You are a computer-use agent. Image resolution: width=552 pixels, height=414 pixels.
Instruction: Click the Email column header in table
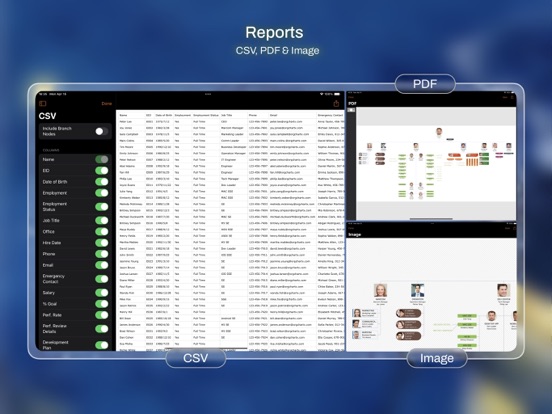point(274,115)
